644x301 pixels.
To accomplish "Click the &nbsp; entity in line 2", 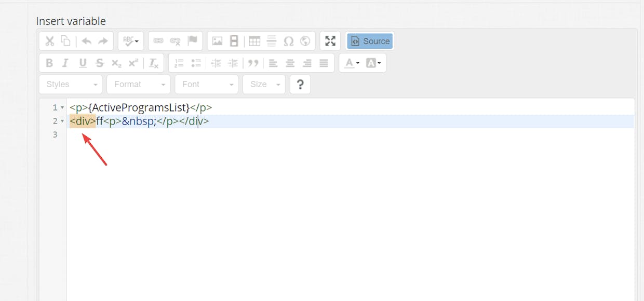I will (139, 121).
